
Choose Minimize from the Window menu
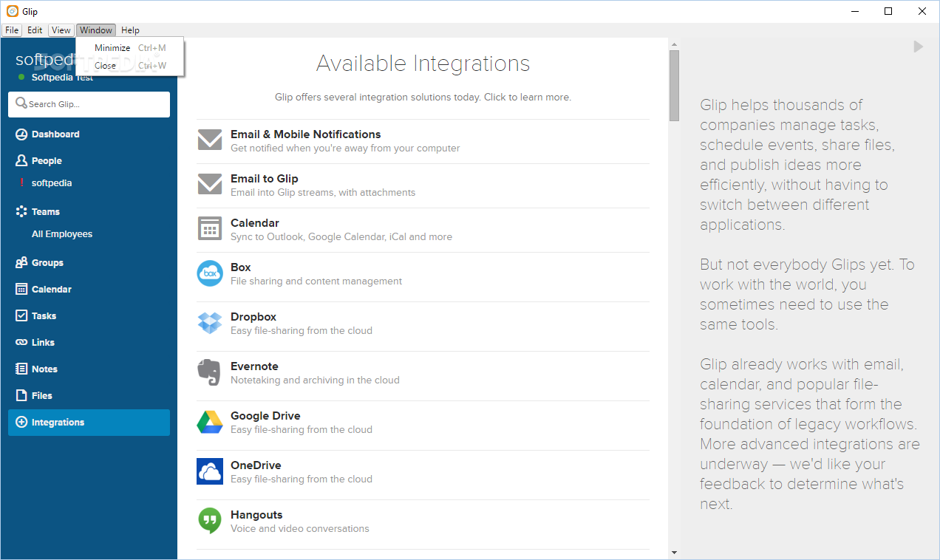point(130,48)
